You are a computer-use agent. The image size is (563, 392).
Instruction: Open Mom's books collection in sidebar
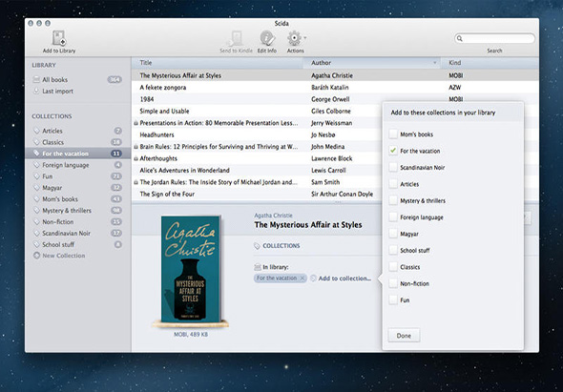77,199
